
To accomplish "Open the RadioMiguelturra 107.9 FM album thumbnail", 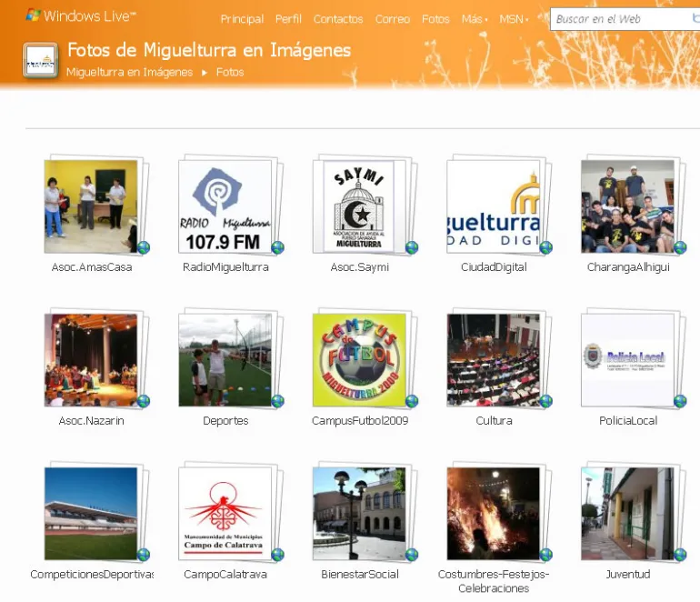I will click(x=225, y=206).
